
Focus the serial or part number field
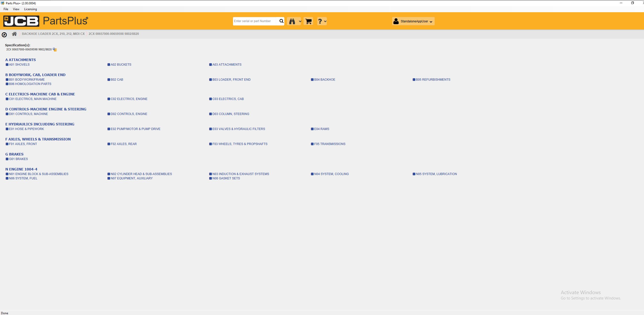[254, 21]
